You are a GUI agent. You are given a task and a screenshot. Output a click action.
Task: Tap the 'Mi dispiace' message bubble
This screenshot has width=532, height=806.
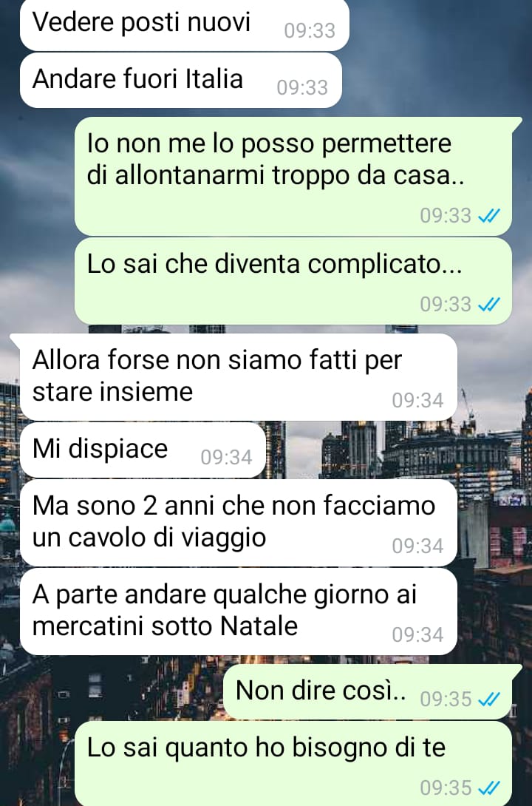click(x=143, y=450)
